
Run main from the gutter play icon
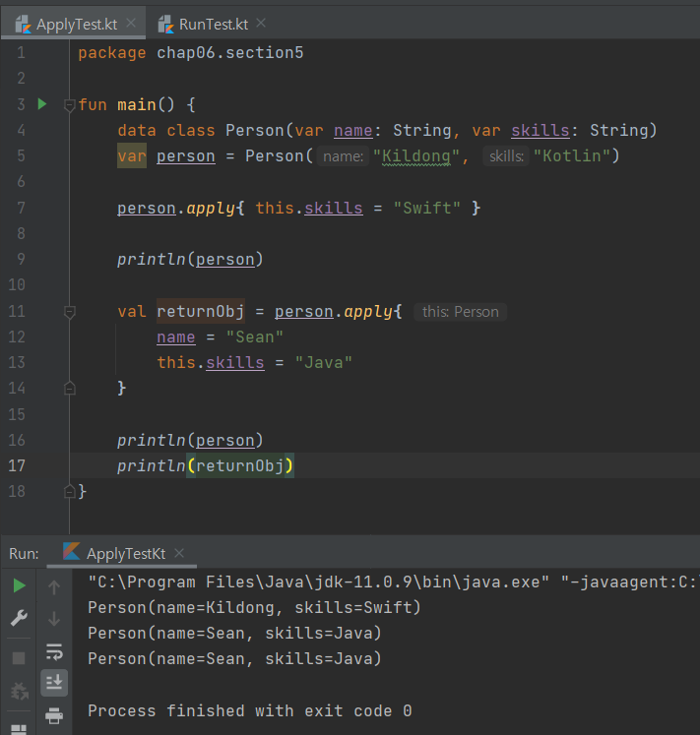tap(42, 104)
